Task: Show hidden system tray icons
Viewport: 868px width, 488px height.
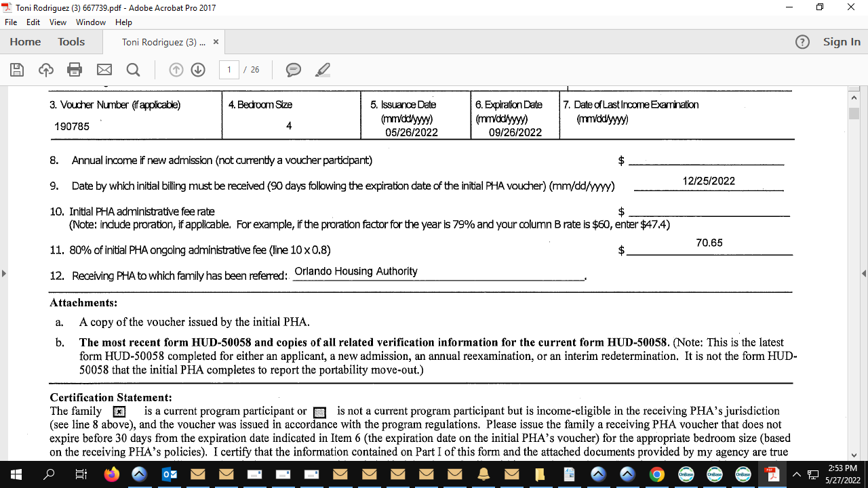Action: [797, 474]
